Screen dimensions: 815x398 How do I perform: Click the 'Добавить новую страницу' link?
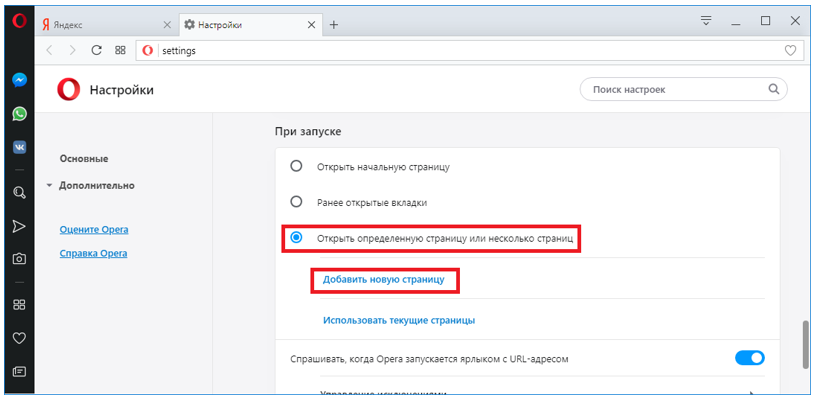click(384, 280)
